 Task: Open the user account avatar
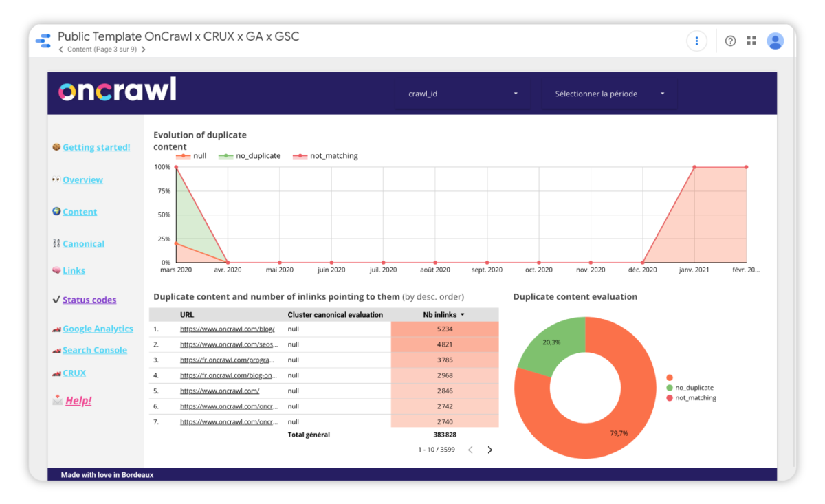[x=775, y=41]
